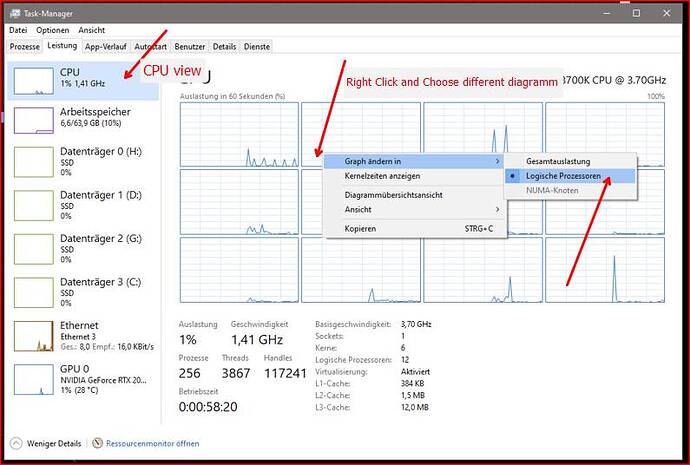Click Weniger Details label
690x465 pixels.
tap(54, 443)
